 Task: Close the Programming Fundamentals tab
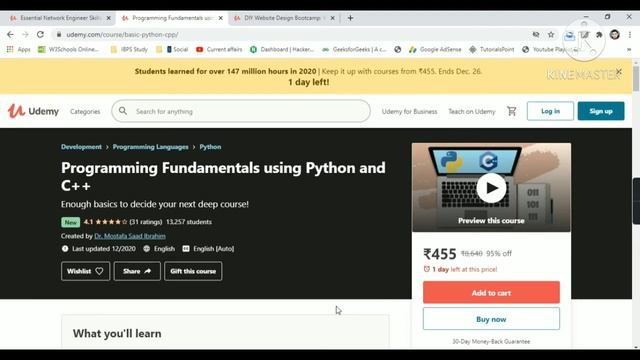coord(220,18)
